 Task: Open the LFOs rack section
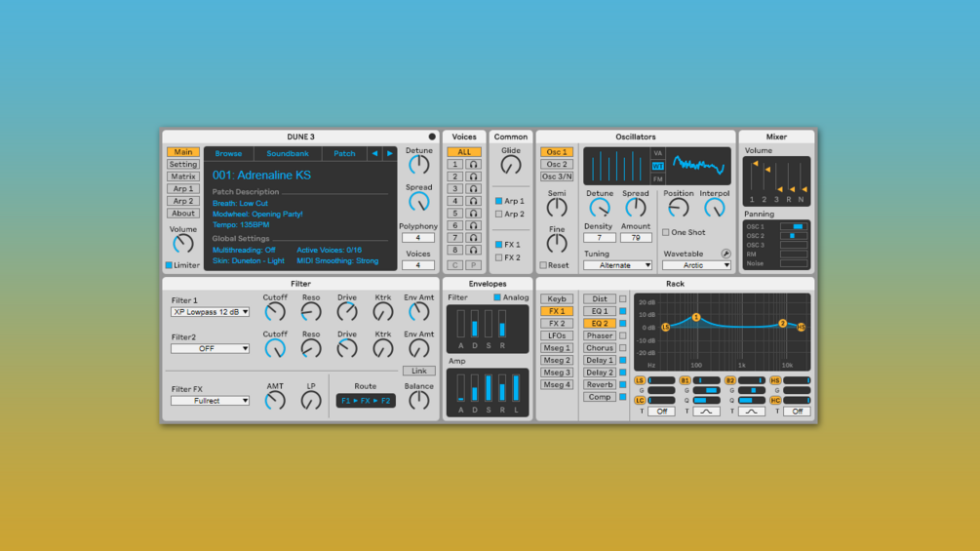point(557,335)
